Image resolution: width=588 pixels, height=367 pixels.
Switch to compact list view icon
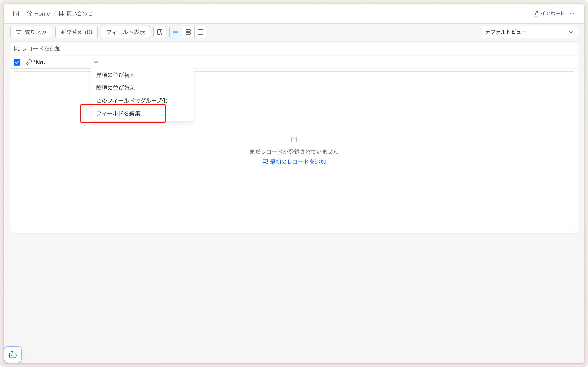pos(176,32)
